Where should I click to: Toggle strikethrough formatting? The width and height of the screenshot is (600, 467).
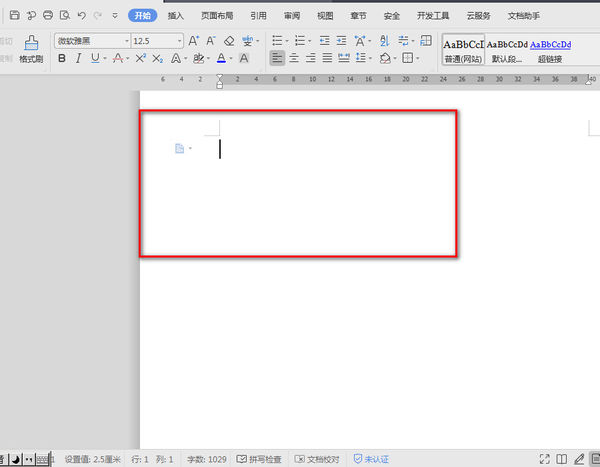coord(118,58)
